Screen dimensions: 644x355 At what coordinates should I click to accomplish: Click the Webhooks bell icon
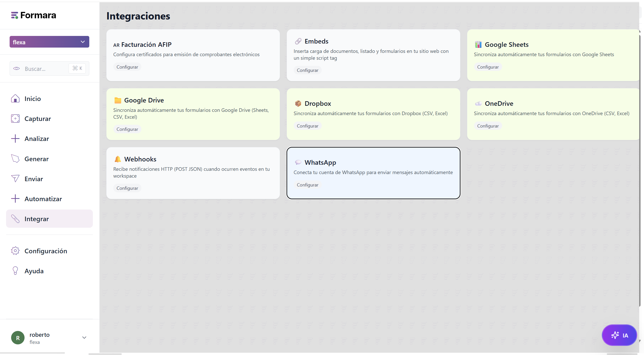(x=118, y=159)
